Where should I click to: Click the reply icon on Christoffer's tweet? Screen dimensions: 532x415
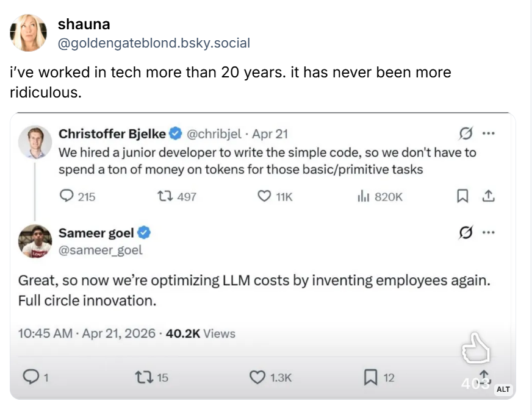pos(67,197)
